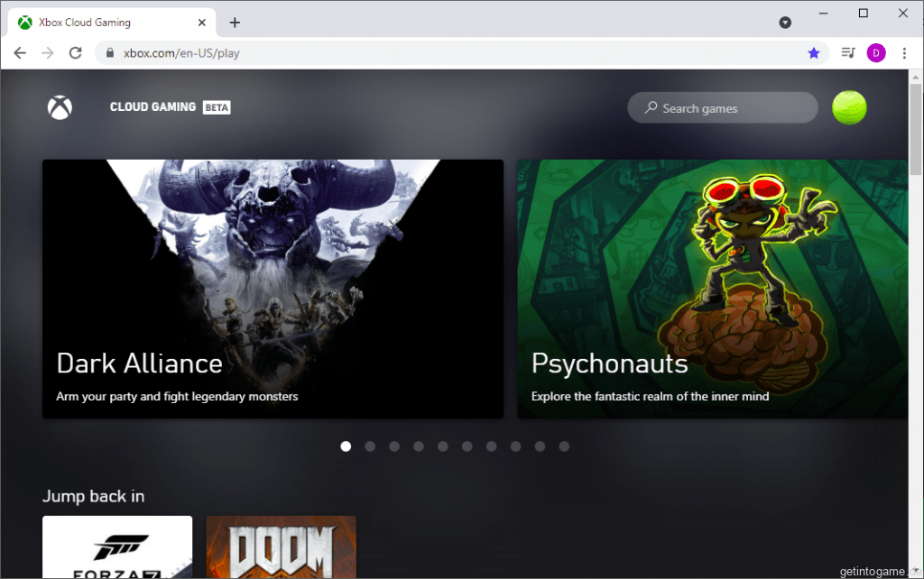Screen dimensions: 924x579
Task: Click the bookmark star icon
Action: [813, 53]
